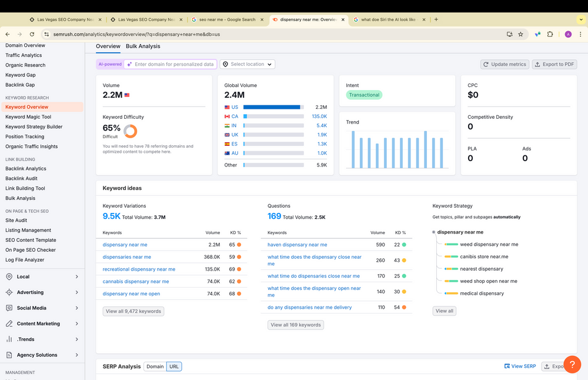The height and width of the screenshot is (380, 588).
Task: Bookmark page using the star icon
Action: point(520,34)
